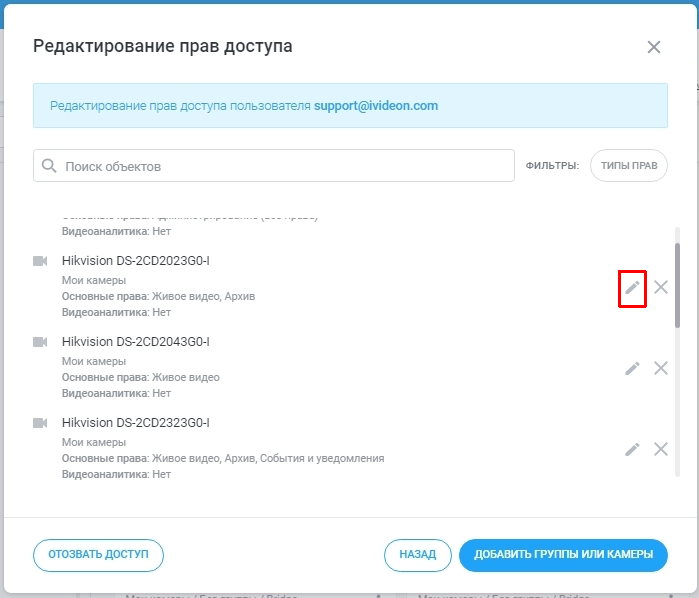Click the ФИЛЬТРЫ label
The height and width of the screenshot is (598, 699).
point(552,165)
